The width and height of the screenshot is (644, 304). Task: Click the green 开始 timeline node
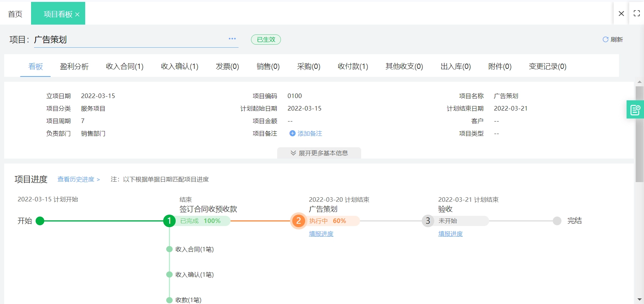pos(40,221)
